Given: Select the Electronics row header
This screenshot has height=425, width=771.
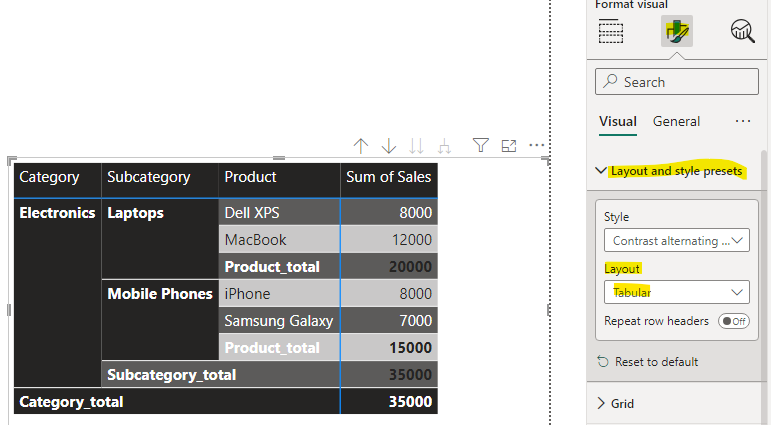Looking at the screenshot, I should (58, 293).
